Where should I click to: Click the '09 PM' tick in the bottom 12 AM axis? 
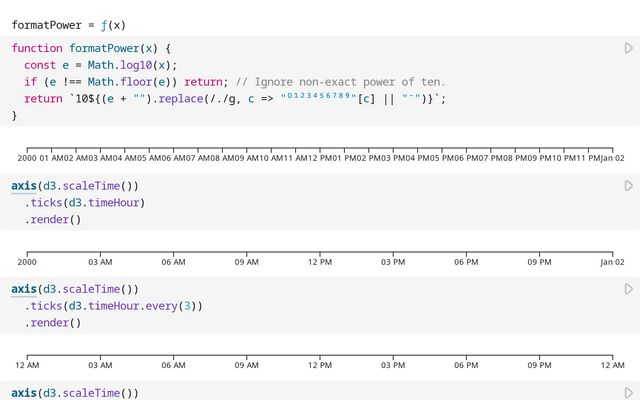539,365
